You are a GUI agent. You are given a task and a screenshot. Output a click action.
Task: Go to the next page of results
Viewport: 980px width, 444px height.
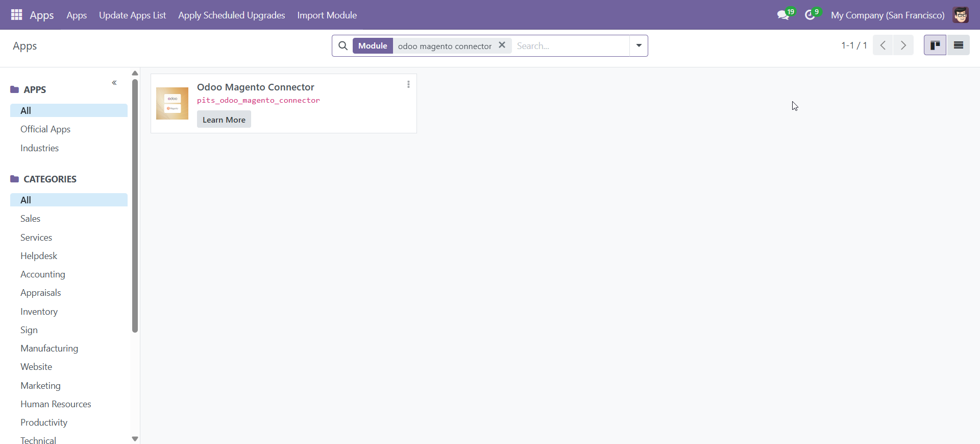point(903,45)
